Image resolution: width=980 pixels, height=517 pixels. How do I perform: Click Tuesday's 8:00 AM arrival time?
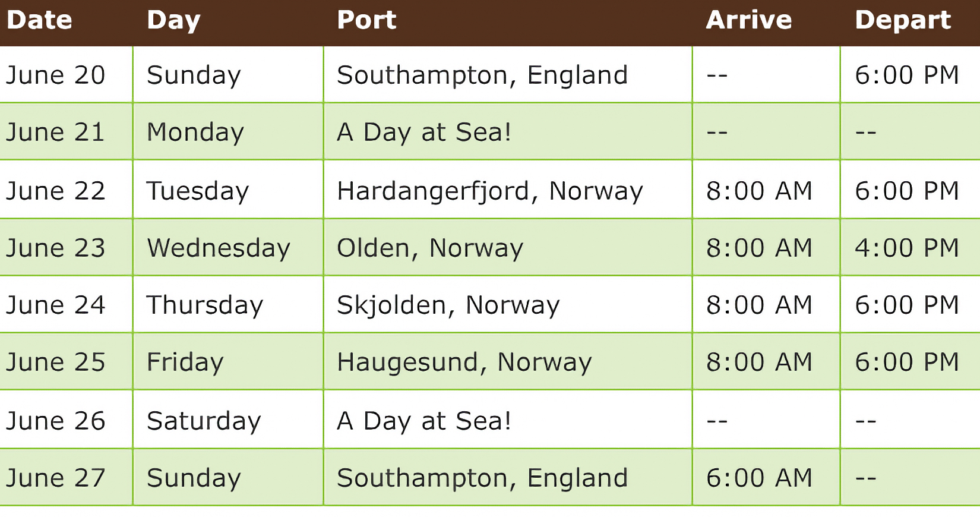[758, 191]
